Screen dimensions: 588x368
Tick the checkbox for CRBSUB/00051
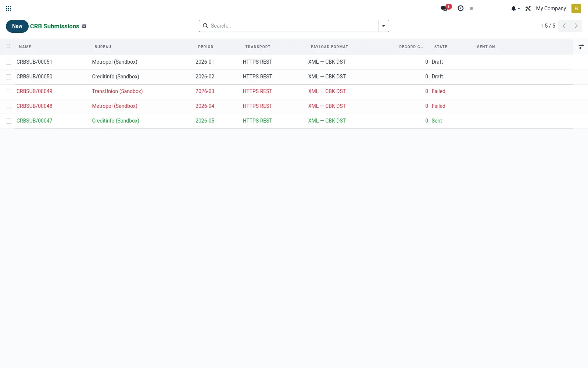(x=8, y=62)
